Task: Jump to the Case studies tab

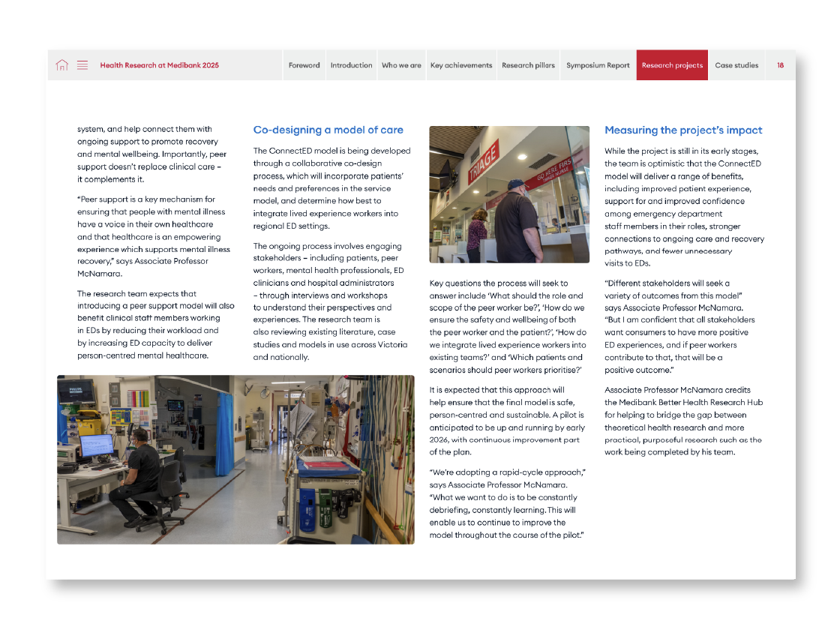Action: click(x=736, y=65)
